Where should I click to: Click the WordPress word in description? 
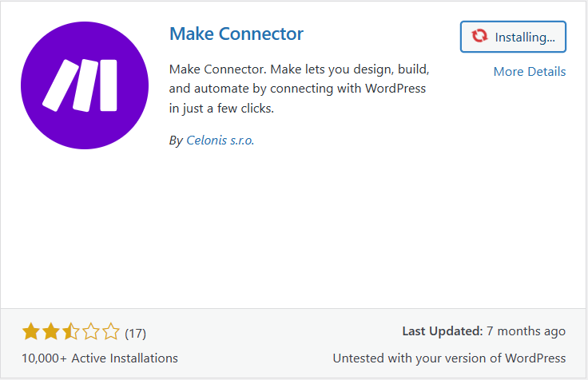click(x=395, y=89)
